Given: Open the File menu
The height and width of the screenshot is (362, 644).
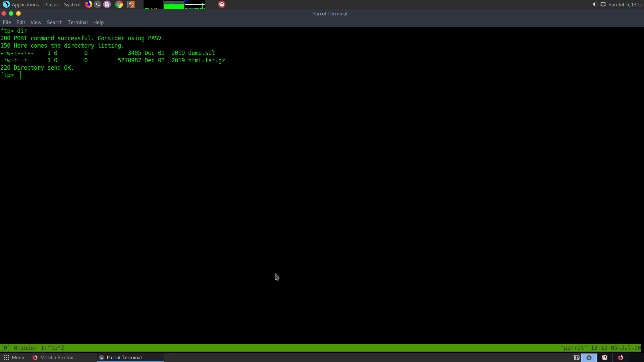Looking at the screenshot, I should [x=7, y=22].
